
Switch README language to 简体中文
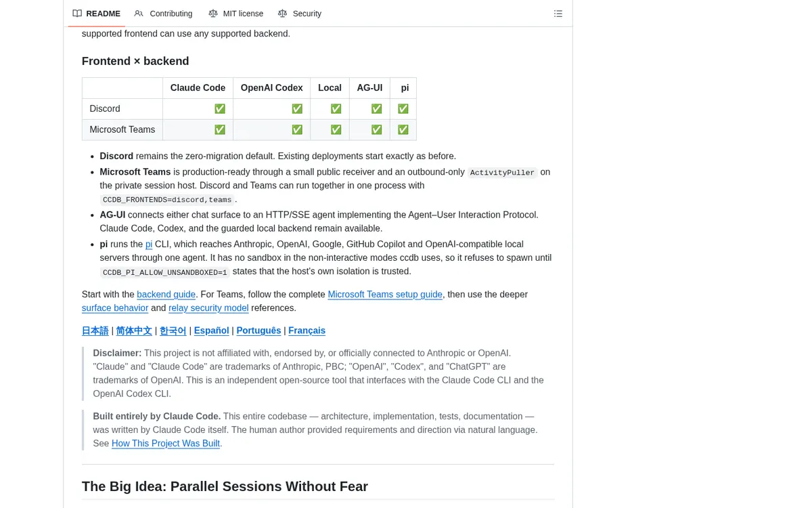click(x=134, y=331)
